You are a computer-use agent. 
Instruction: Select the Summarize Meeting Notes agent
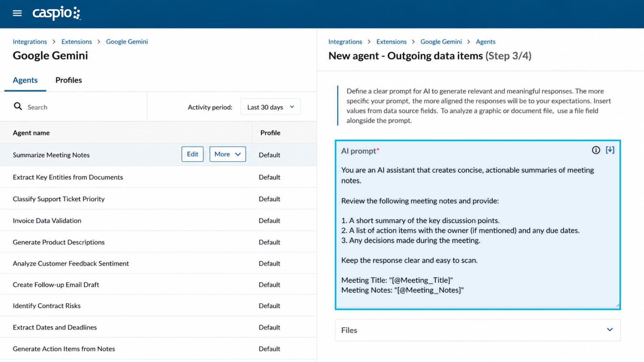[51, 155]
